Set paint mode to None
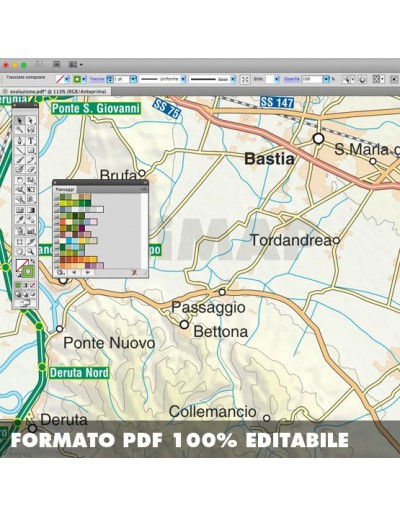 [32, 285]
